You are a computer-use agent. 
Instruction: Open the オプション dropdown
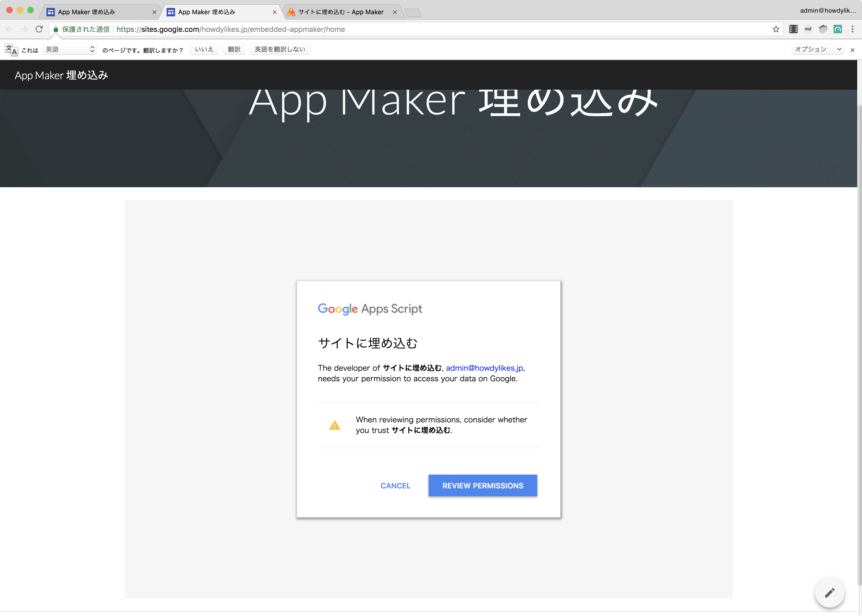point(817,49)
